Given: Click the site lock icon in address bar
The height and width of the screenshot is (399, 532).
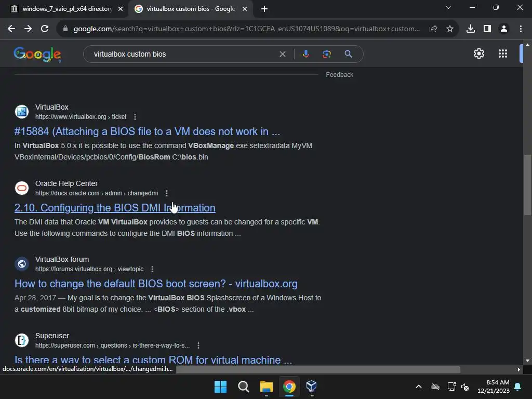Looking at the screenshot, I should click(x=65, y=29).
